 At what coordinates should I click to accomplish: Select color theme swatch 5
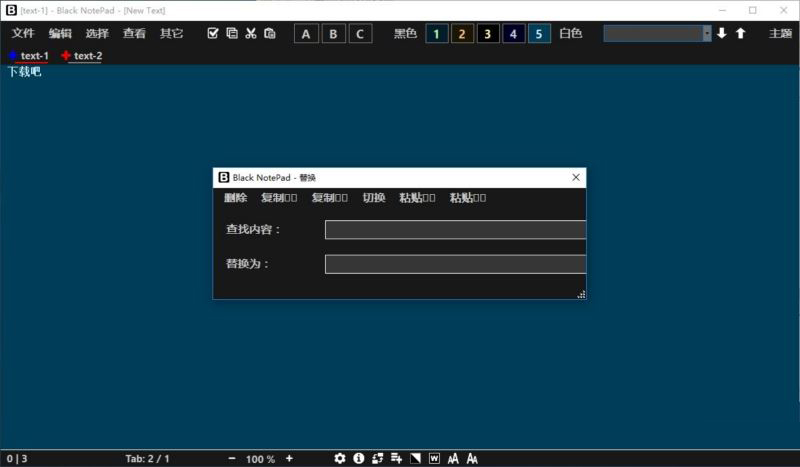tap(539, 34)
